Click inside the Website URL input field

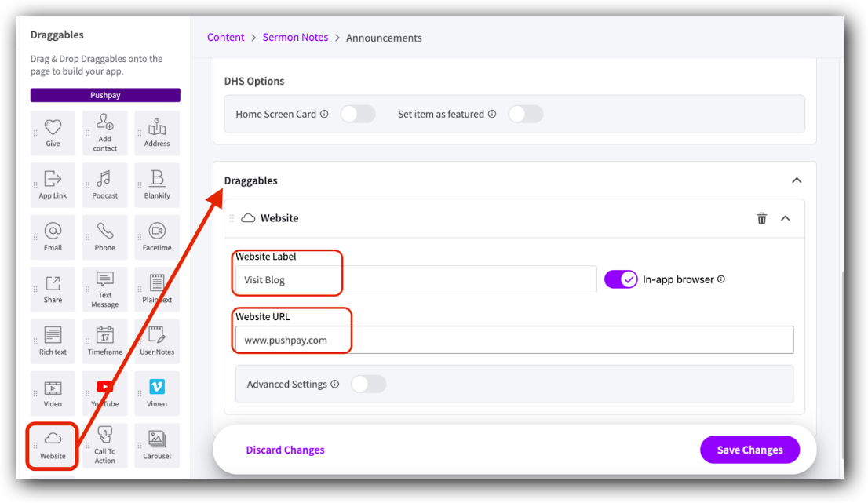(x=471, y=340)
